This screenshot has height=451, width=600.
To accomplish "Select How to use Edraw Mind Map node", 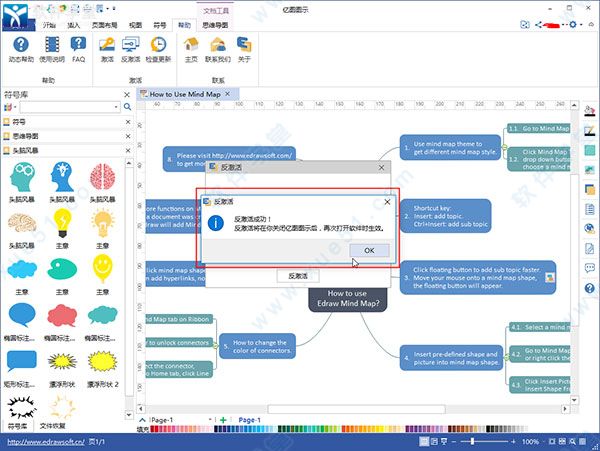I will point(347,299).
